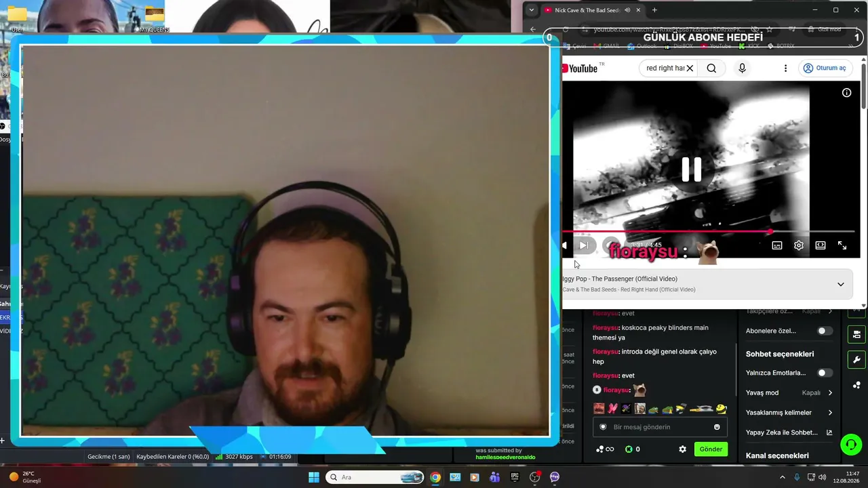Click the YouTube search magnifier button
This screenshot has width=868, height=488.
711,68
